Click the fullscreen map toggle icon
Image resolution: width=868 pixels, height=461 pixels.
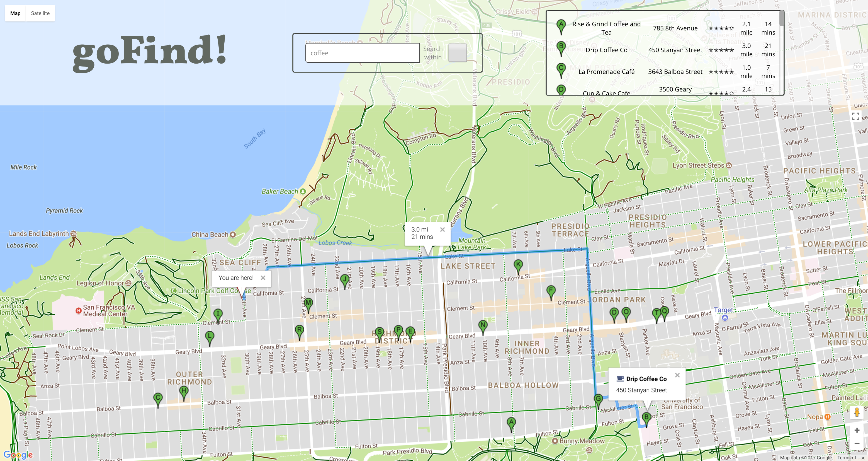(855, 116)
